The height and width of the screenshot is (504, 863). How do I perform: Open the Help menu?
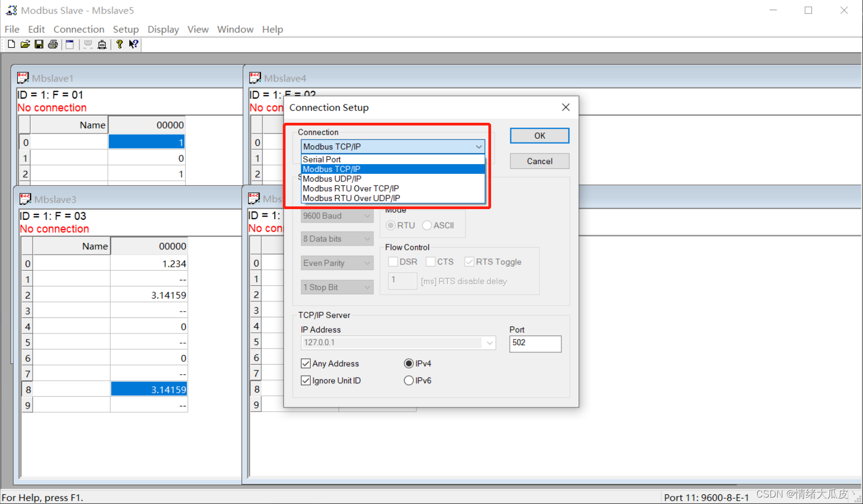pos(273,29)
